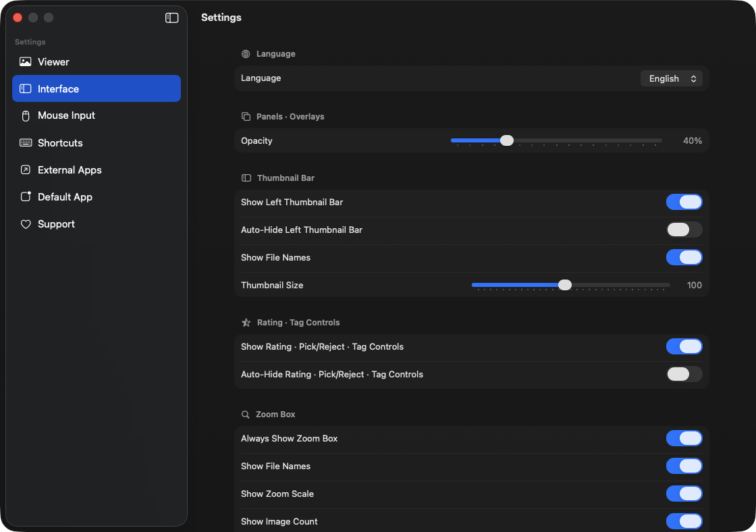Disable Always Show Zoom Box
This screenshot has height=532, width=756.
[x=684, y=438]
